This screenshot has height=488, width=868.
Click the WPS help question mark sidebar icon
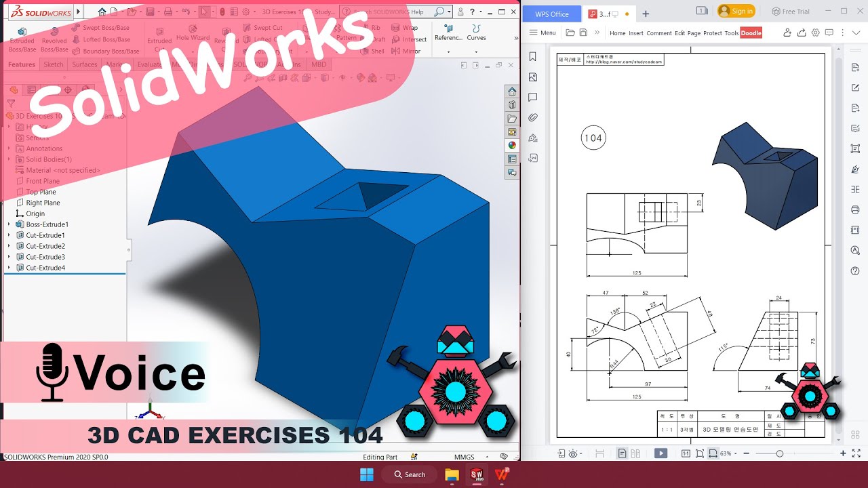coord(855,271)
